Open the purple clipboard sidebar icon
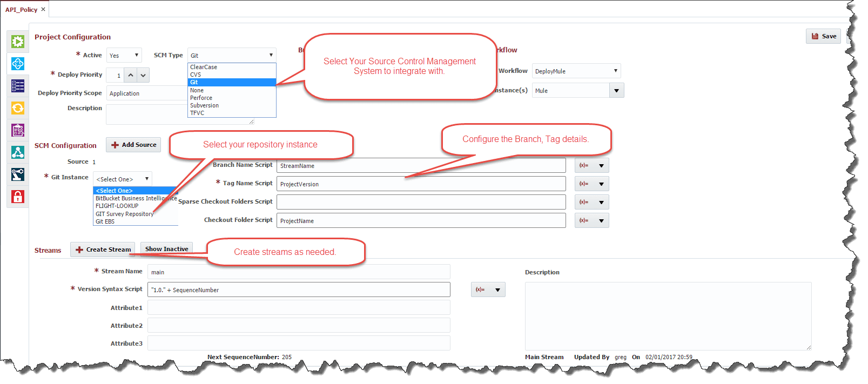This screenshot has width=868, height=384. [x=18, y=130]
